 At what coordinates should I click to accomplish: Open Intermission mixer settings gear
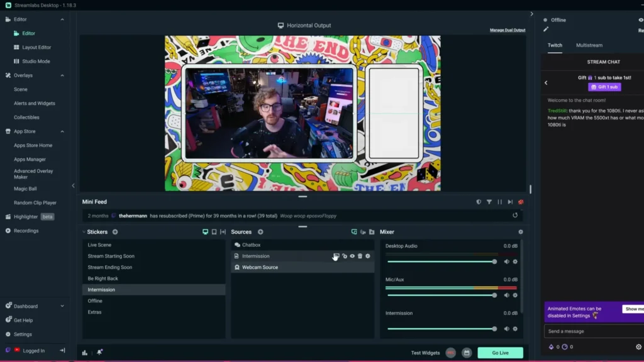pos(515,329)
